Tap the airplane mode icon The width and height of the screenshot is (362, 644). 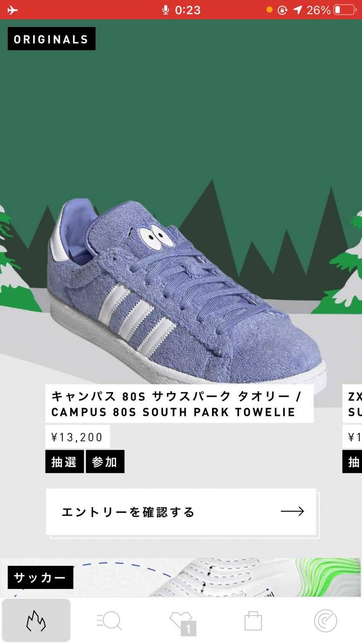[13, 10]
